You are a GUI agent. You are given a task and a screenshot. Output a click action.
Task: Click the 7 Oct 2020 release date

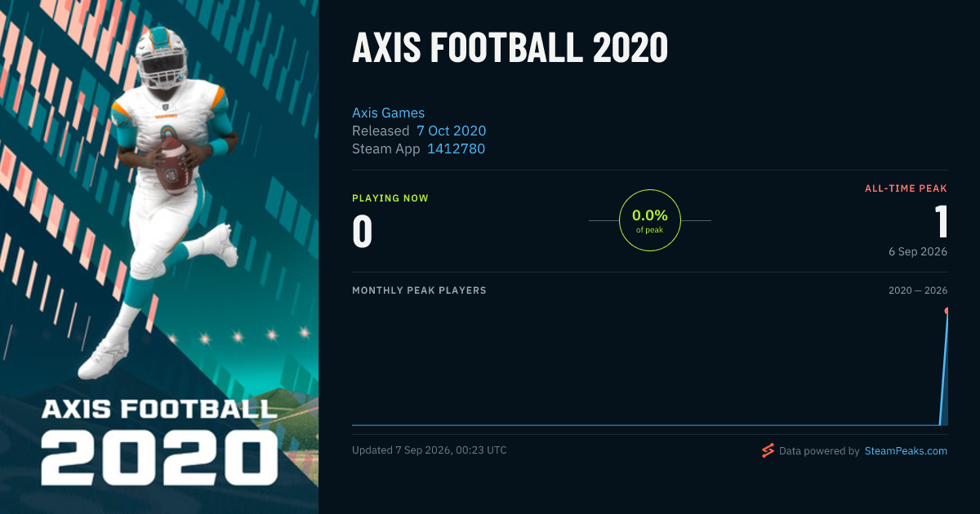pos(451,131)
